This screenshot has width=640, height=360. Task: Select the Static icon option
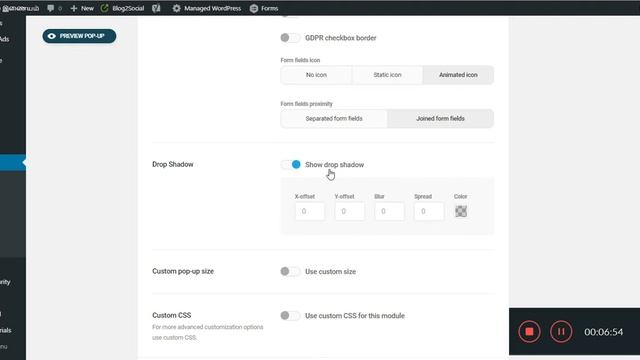(387, 75)
